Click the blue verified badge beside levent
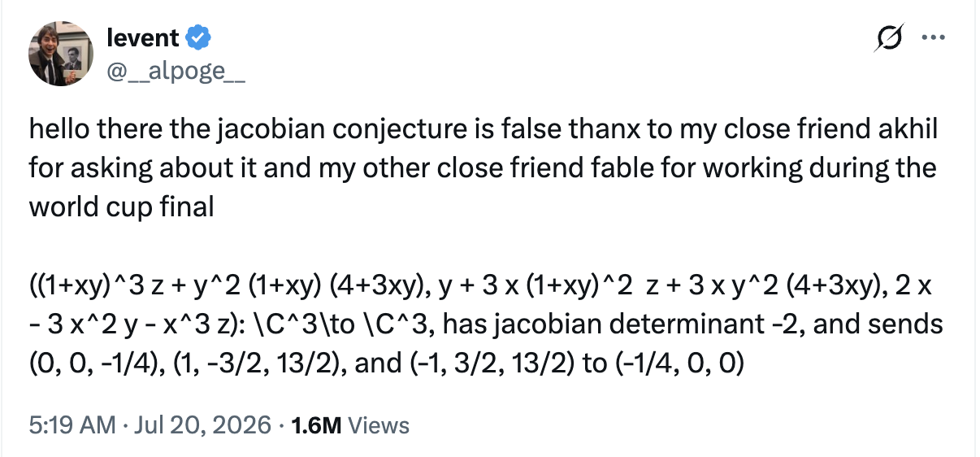Viewport: 980px width, 457px height. click(x=200, y=37)
